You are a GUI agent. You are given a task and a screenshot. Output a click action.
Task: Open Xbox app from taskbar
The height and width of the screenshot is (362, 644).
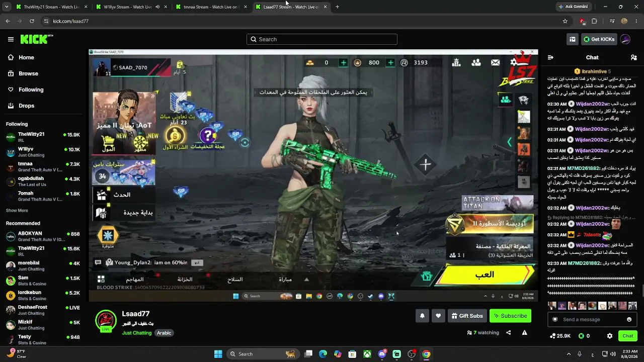(x=368, y=354)
